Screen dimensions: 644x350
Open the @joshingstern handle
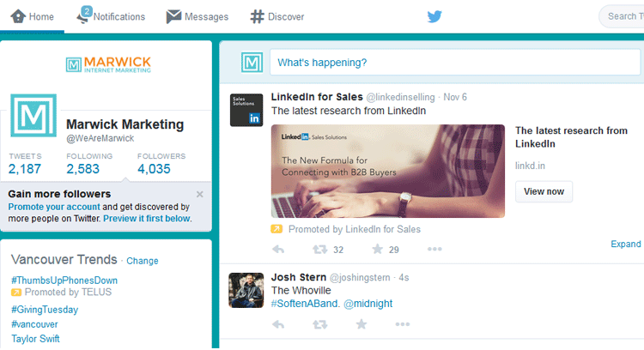point(360,278)
